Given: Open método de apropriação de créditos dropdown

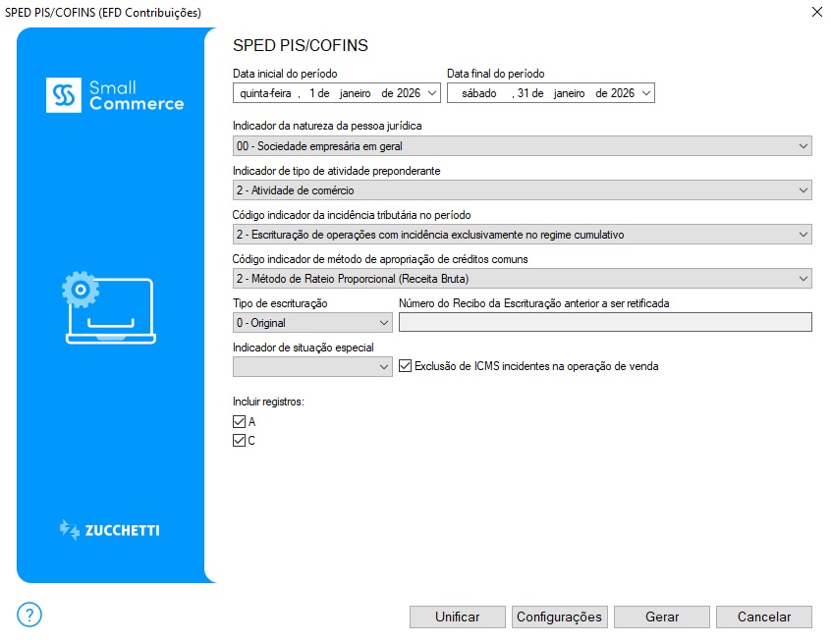Looking at the screenshot, I should tap(803, 279).
